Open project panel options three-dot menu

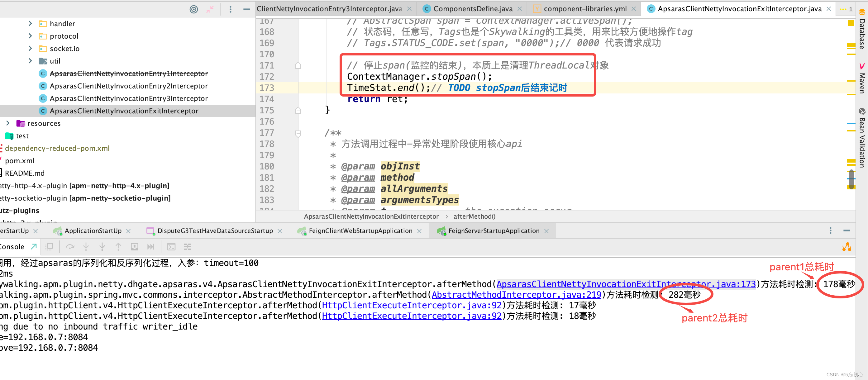(231, 9)
